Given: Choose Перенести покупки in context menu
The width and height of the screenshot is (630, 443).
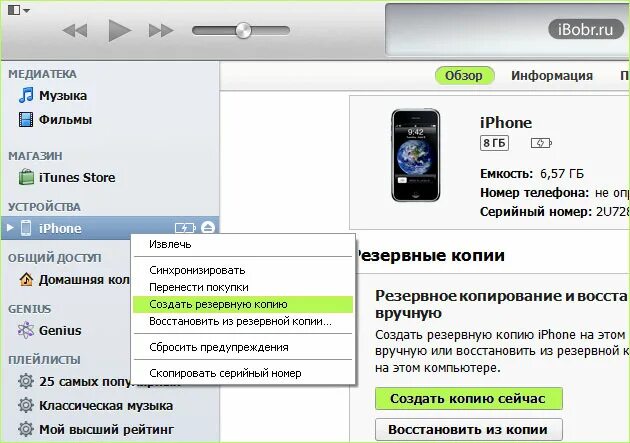Looking at the screenshot, I should 243,287.
